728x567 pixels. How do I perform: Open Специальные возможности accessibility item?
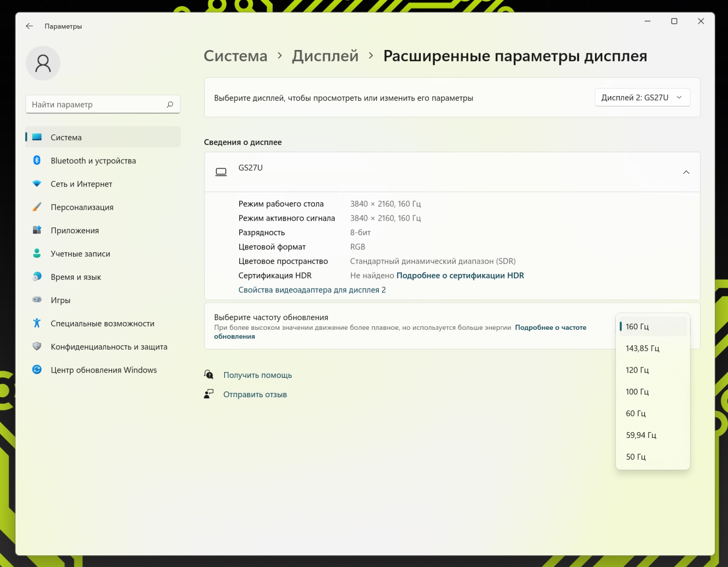(102, 324)
